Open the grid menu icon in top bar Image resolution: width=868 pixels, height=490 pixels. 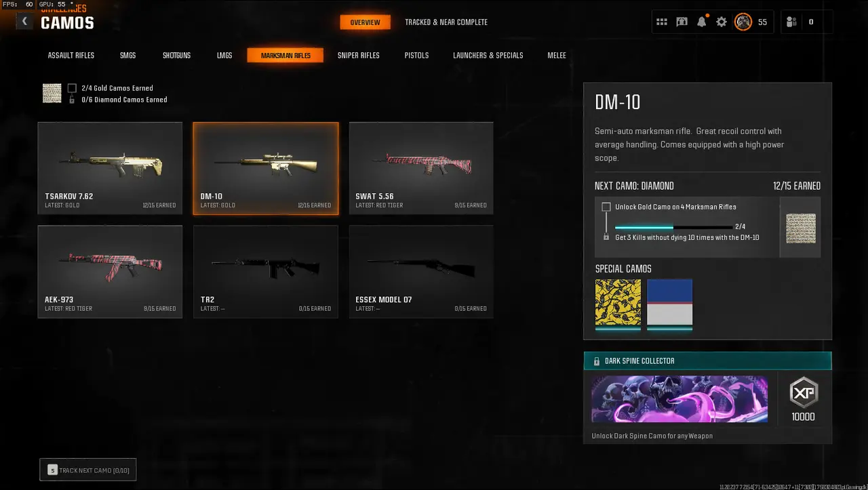coord(662,22)
